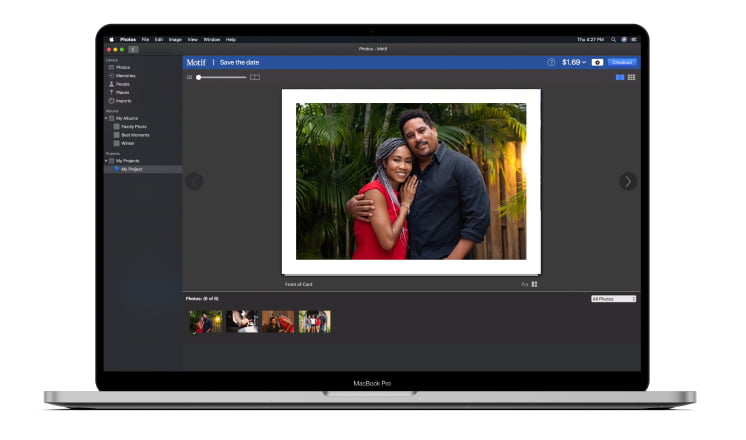The width and height of the screenshot is (746, 440).
Task: Click the back button in the window toolbar
Action: click(134, 49)
